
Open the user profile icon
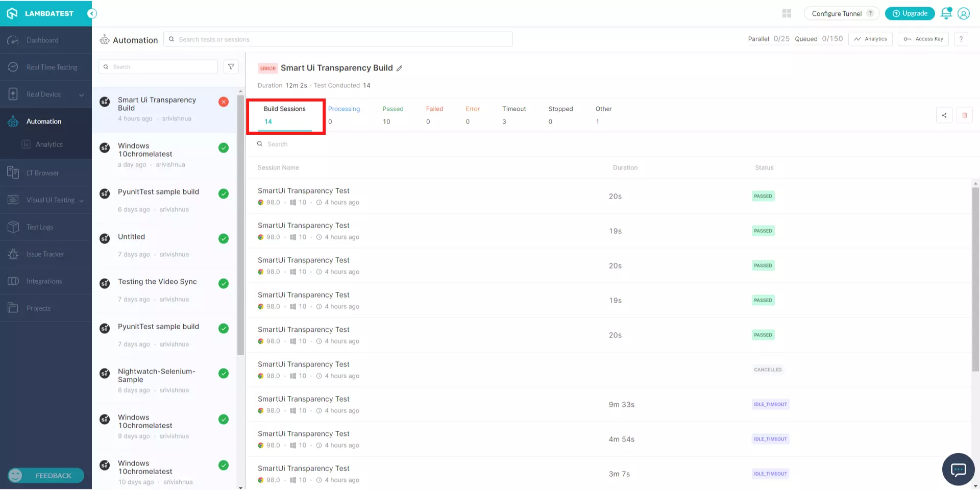pyautogui.click(x=963, y=14)
